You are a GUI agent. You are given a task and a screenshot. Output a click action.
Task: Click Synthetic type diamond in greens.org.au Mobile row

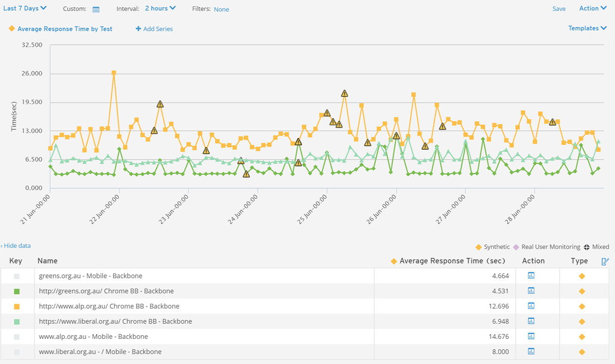point(582,276)
